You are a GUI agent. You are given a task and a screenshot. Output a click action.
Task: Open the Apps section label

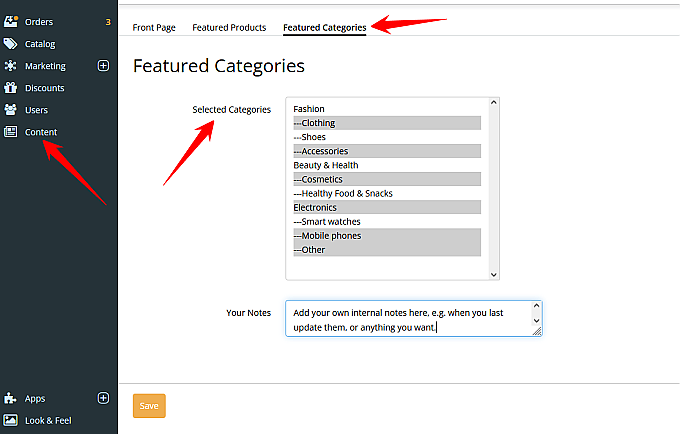pyautogui.click(x=35, y=398)
